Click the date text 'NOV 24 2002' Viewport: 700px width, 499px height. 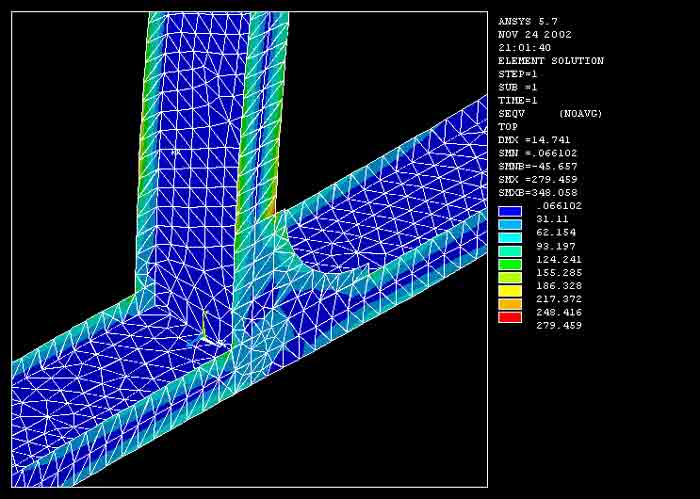pos(535,34)
